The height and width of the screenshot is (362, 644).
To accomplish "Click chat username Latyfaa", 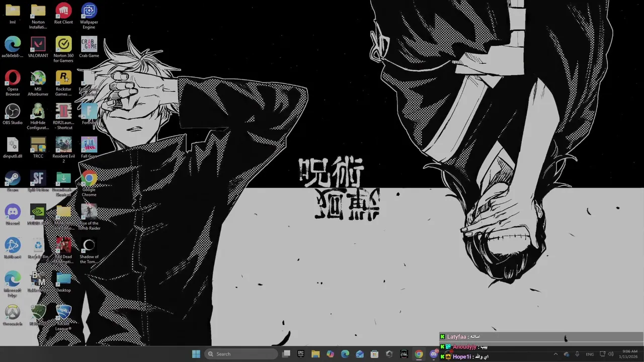I will [456, 337].
